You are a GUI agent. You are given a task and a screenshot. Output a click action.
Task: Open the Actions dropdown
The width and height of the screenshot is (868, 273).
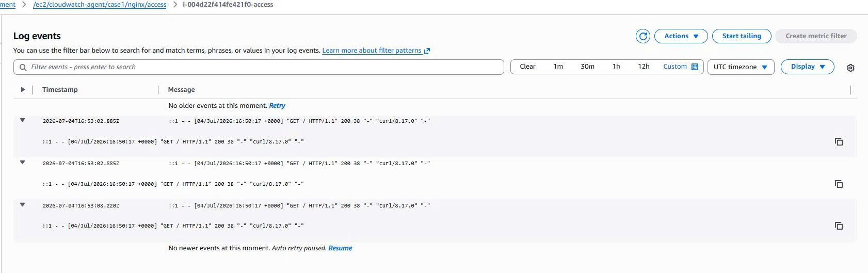[x=681, y=36]
